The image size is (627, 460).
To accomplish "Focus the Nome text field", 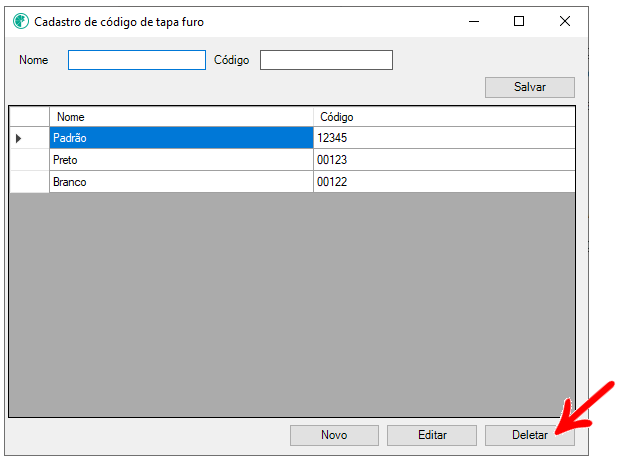I will pyautogui.click(x=137, y=60).
